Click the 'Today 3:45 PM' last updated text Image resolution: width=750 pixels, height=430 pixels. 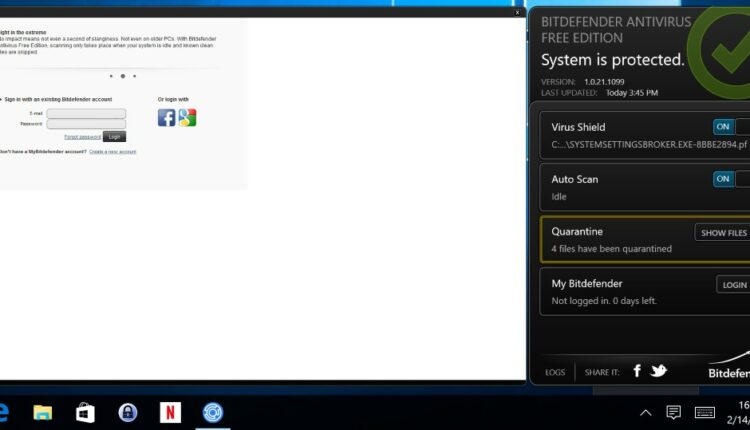pyautogui.click(x=632, y=93)
